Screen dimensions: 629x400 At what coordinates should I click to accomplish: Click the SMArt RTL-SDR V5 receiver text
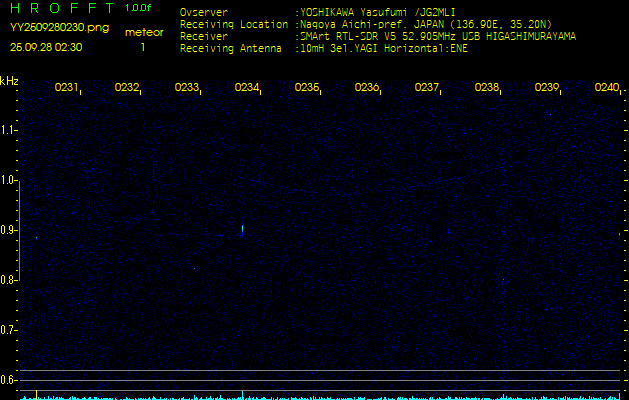pos(438,37)
